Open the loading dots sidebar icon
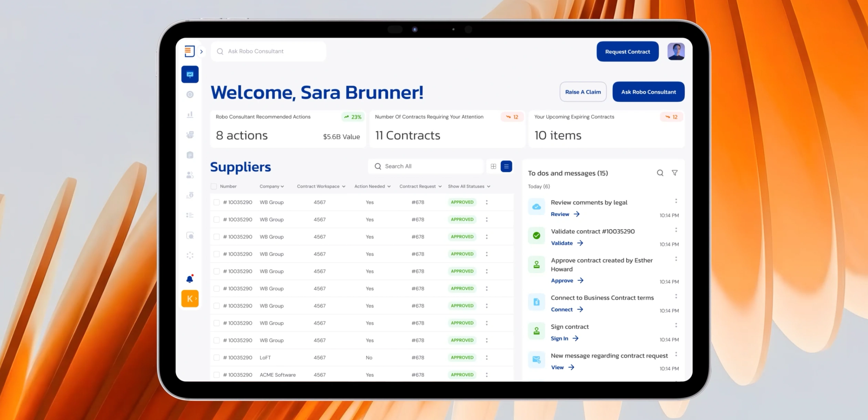868x420 pixels. tap(190, 255)
